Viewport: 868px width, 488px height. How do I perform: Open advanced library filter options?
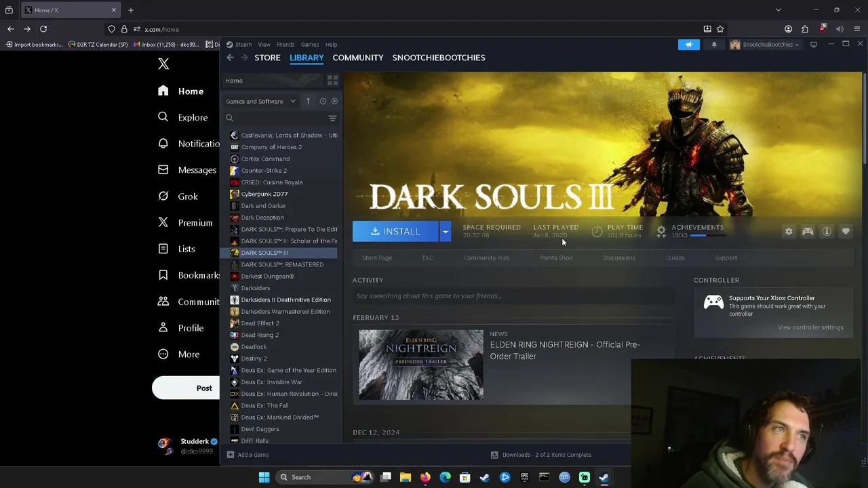point(332,118)
